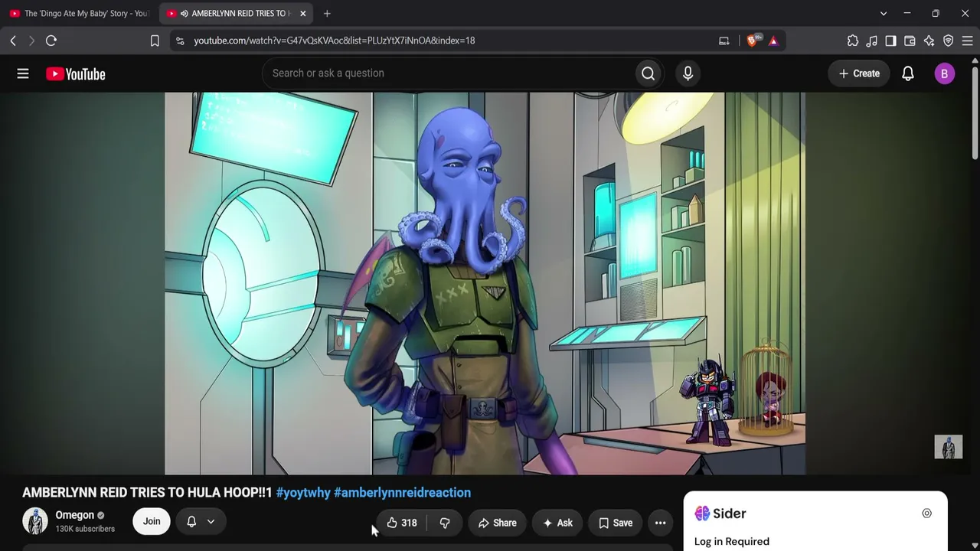Click the Omegon channel avatar
The width and height of the screenshot is (980, 551).
coord(35,521)
